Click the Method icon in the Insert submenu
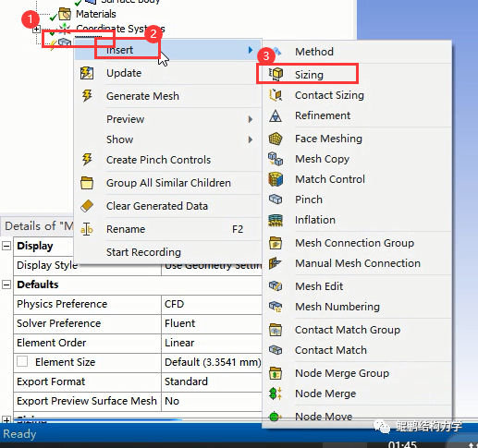 [276, 52]
